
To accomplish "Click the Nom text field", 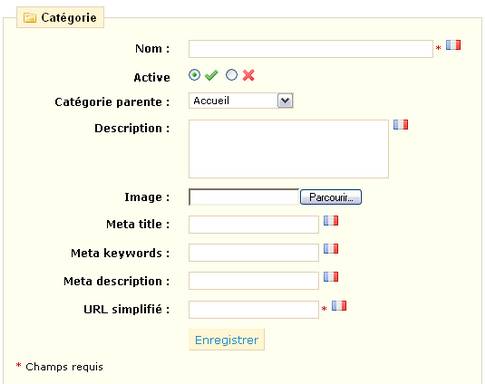I will (311, 49).
